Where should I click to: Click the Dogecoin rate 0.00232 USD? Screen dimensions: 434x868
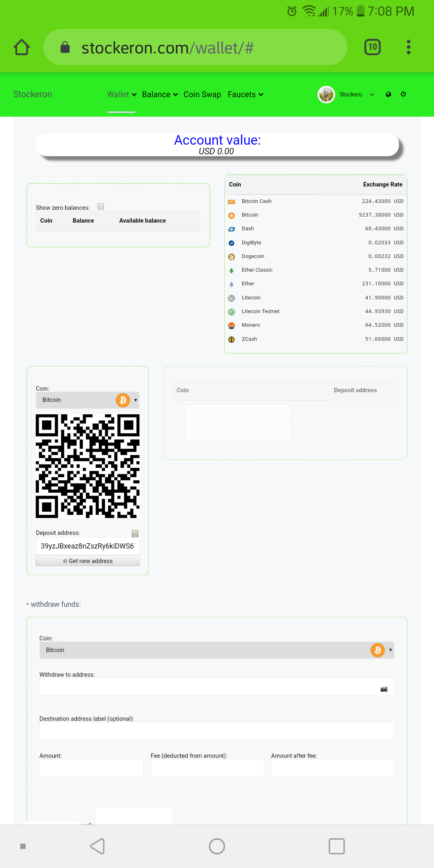(386, 256)
